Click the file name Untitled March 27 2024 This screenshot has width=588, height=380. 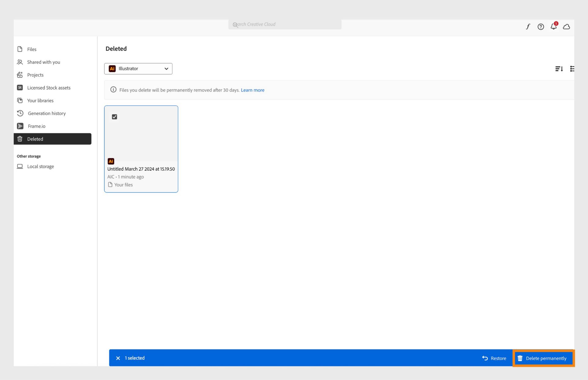coord(141,169)
